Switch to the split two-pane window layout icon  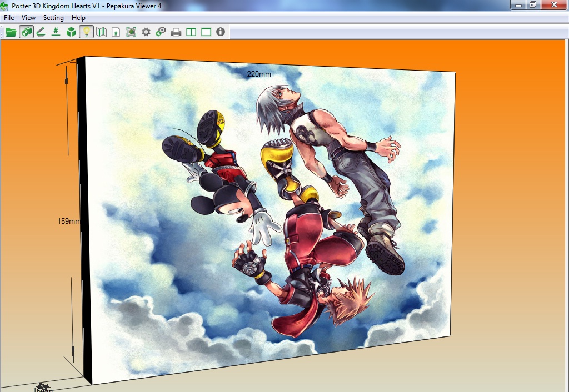pyautogui.click(x=191, y=32)
